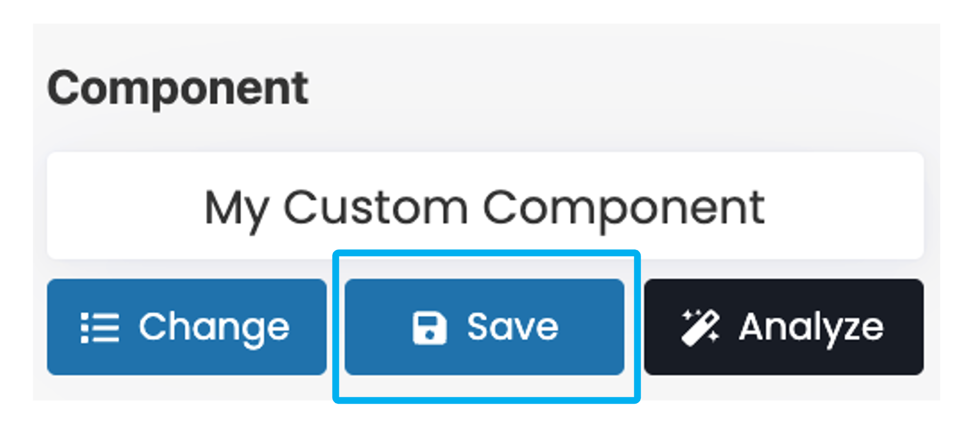This screenshot has height=432, width=980.
Task: Save the custom component
Action: (484, 327)
